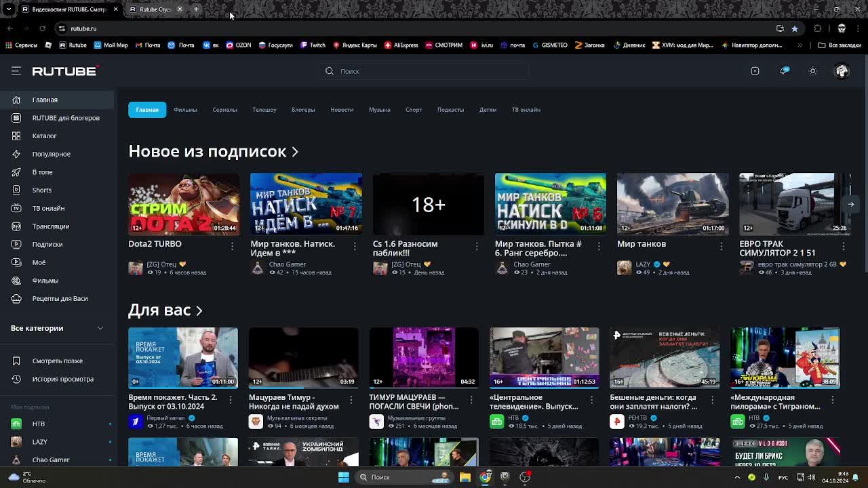Open options menu for Мир танков LAZY video
The width and height of the screenshot is (868, 488).
[722, 246]
